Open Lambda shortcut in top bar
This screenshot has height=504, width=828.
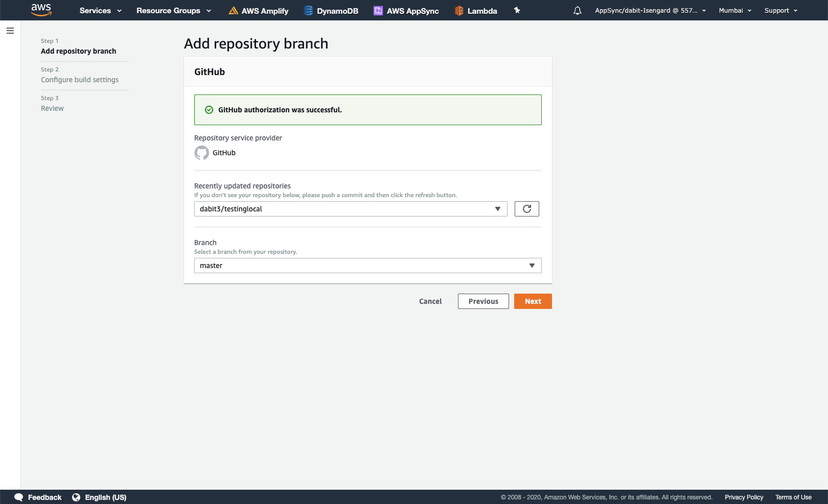(x=476, y=11)
